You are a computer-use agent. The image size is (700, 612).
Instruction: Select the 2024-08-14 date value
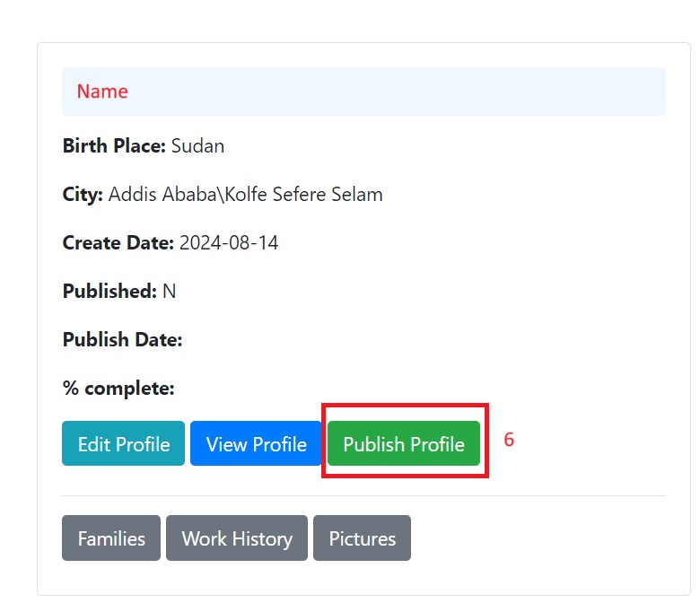point(229,243)
